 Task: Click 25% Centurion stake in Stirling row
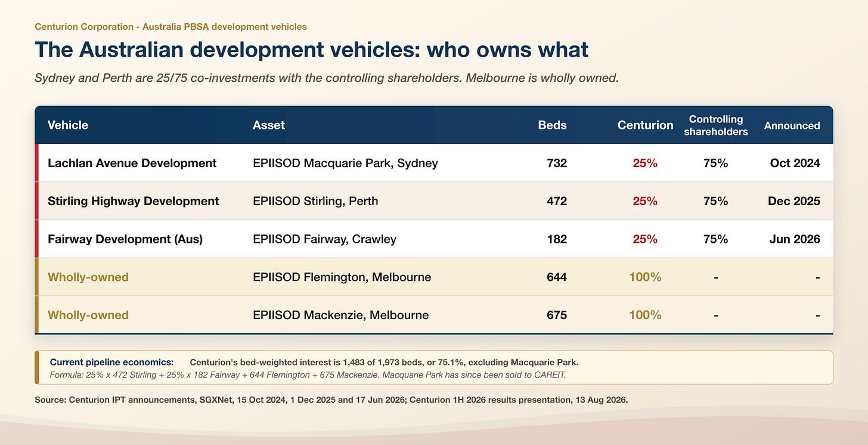(645, 201)
